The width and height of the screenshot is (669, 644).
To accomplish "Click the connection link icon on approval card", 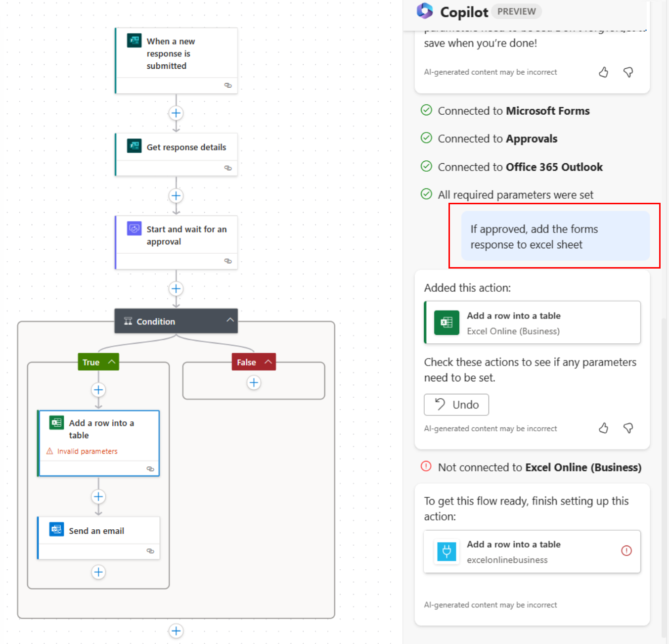I will click(228, 261).
